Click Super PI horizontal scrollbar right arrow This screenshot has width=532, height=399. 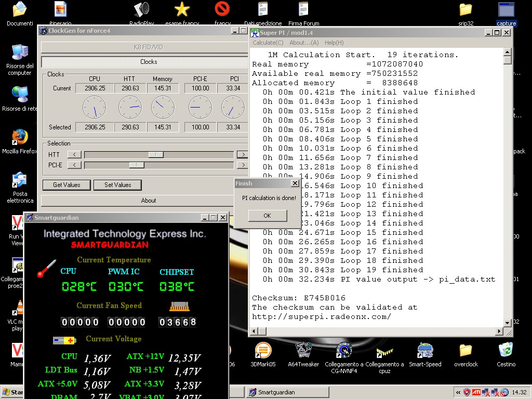tap(499, 331)
